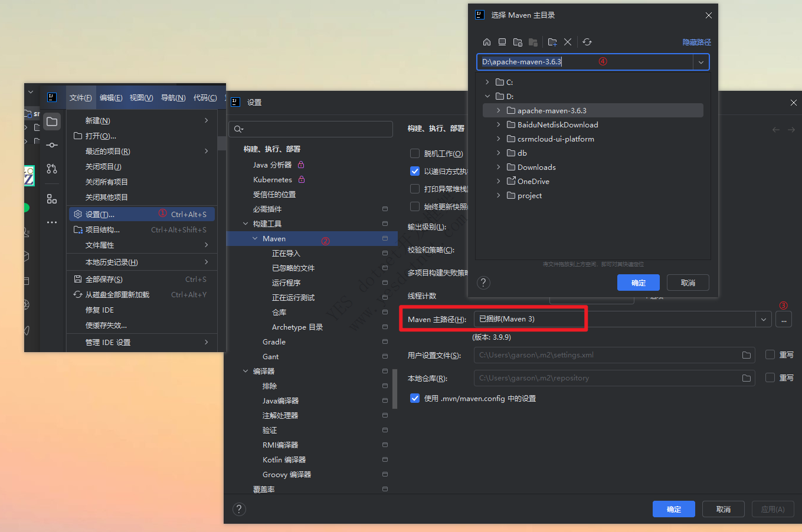Click folder icon in local repository field

point(747,378)
